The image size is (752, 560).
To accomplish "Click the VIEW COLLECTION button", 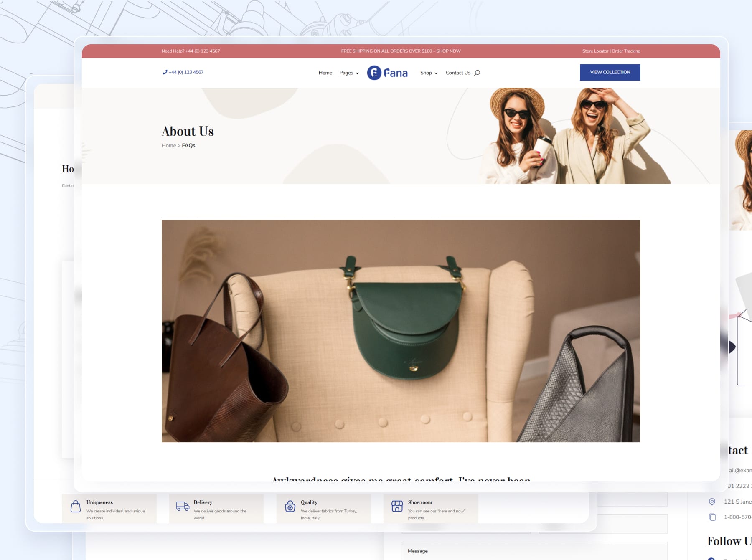I will tap(610, 72).
